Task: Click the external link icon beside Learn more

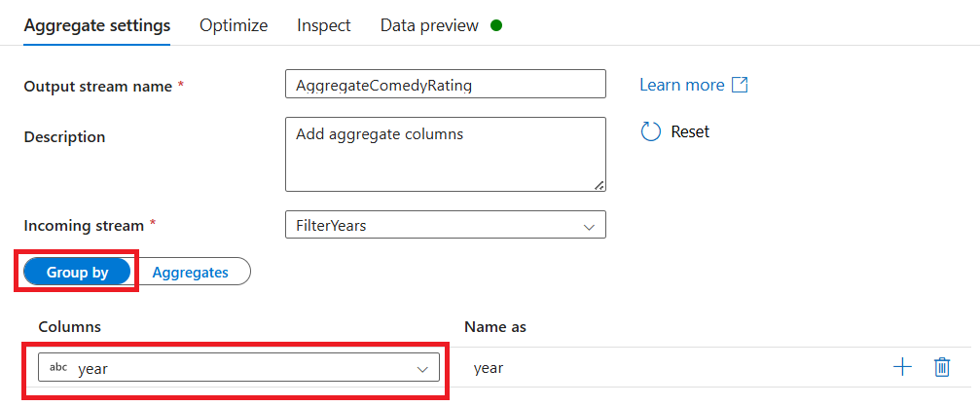Action: tap(740, 85)
